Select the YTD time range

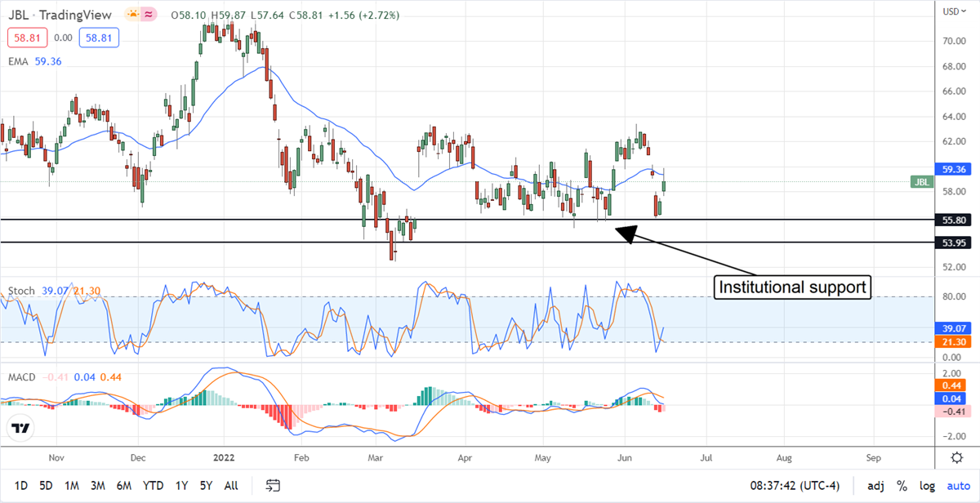click(x=153, y=485)
